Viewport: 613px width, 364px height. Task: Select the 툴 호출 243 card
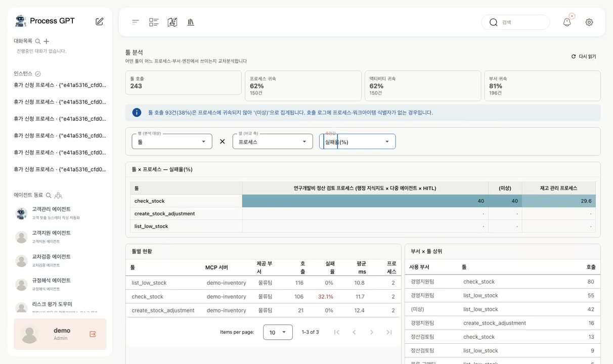(183, 82)
